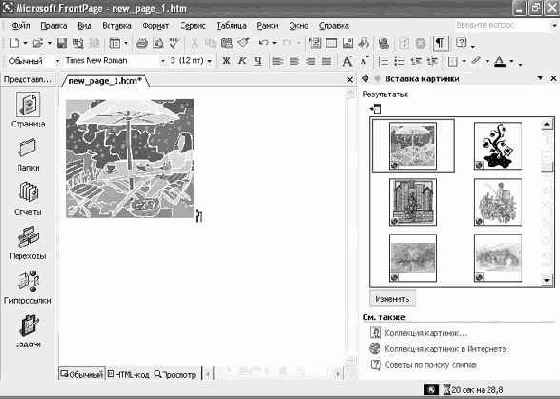Screen dimensions: 560x399
Task: Toggle bold Ж formatting
Action: pos(226,61)
